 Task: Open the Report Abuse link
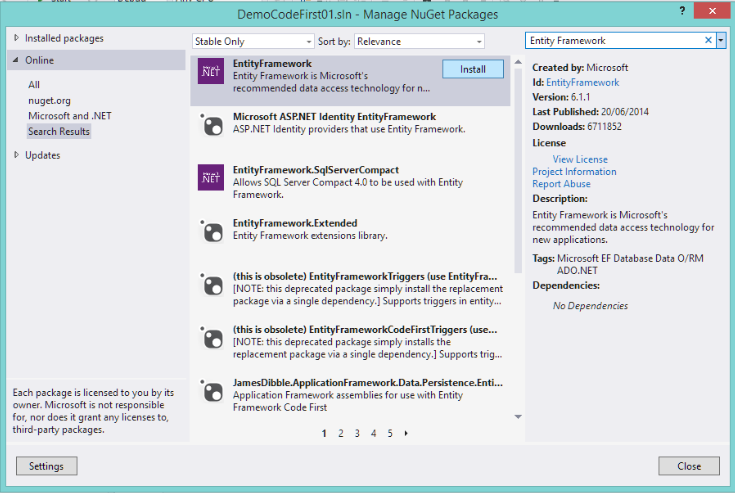point(561,184)
